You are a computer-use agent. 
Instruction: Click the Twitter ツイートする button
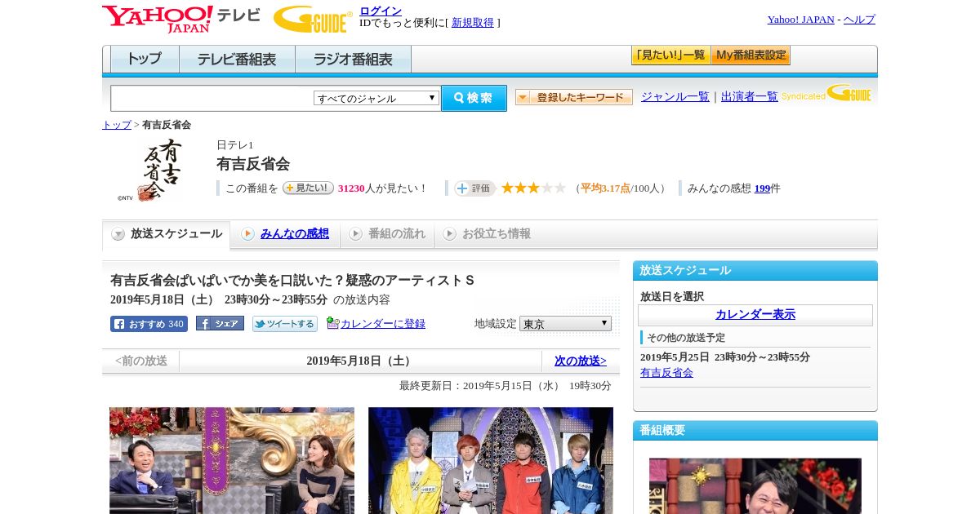(x=284, y=324)
